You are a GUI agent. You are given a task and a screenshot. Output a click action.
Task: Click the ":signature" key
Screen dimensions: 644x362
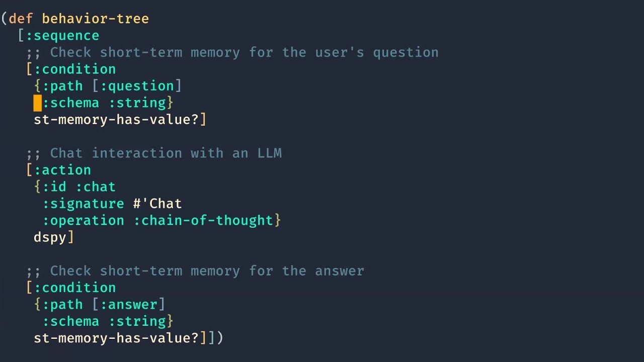(x=83, y=204)
